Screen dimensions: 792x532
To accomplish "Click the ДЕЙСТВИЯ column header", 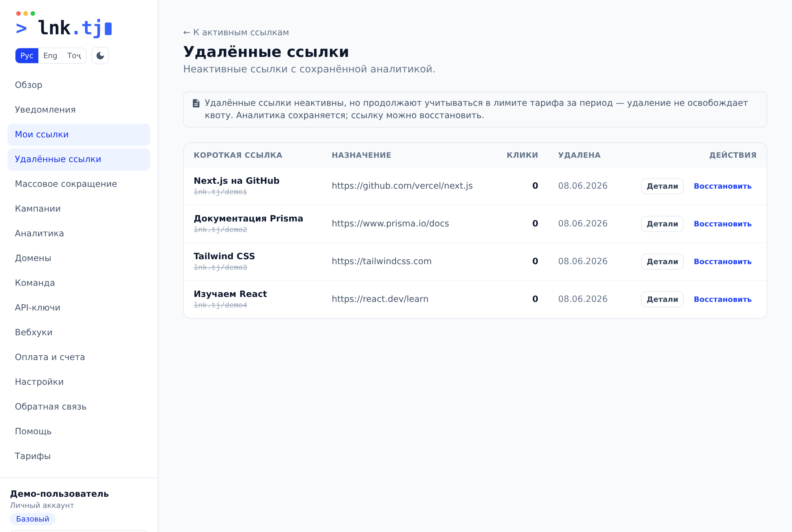I will click(x=733, y=155).
